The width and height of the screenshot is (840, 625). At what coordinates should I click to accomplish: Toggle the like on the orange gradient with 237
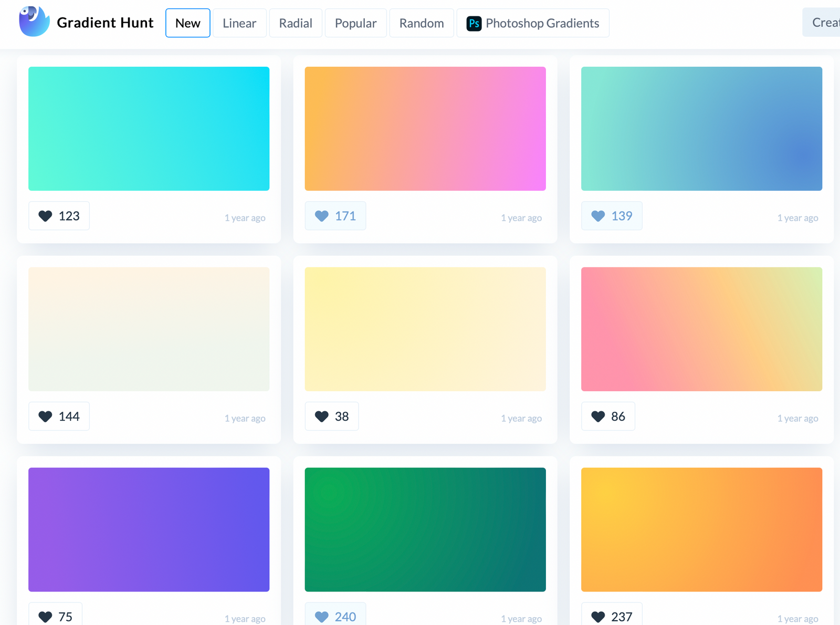click(x=598, y=616)
